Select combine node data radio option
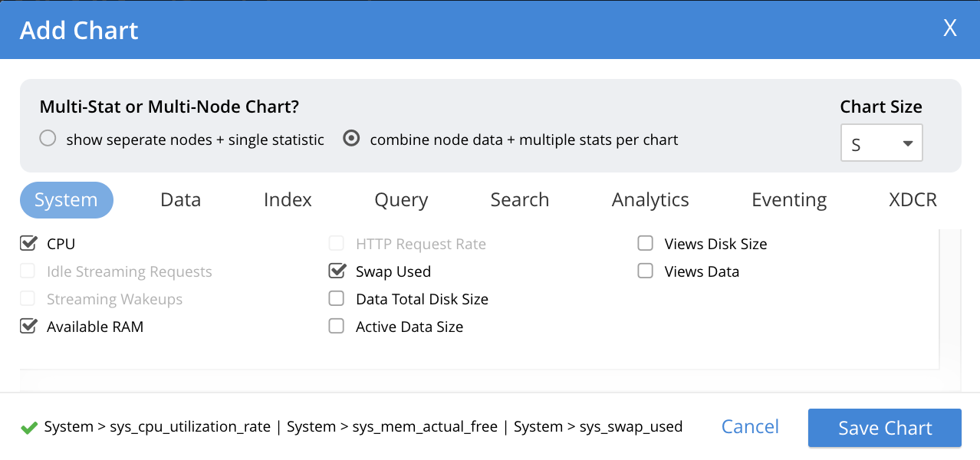Screen dimensions: 980x460 (x=351, y=139)
